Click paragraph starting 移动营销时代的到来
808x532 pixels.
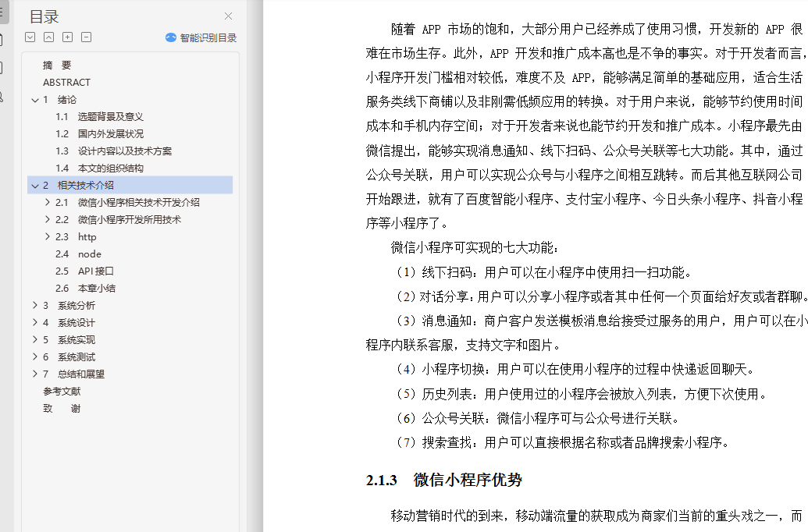tap(596, 516)
